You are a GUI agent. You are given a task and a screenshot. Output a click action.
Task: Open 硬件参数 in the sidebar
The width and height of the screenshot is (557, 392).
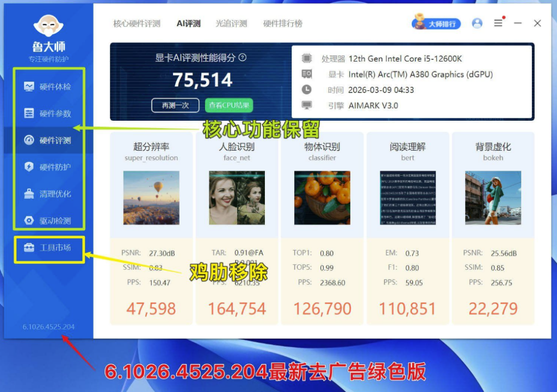tap(48, 113)
